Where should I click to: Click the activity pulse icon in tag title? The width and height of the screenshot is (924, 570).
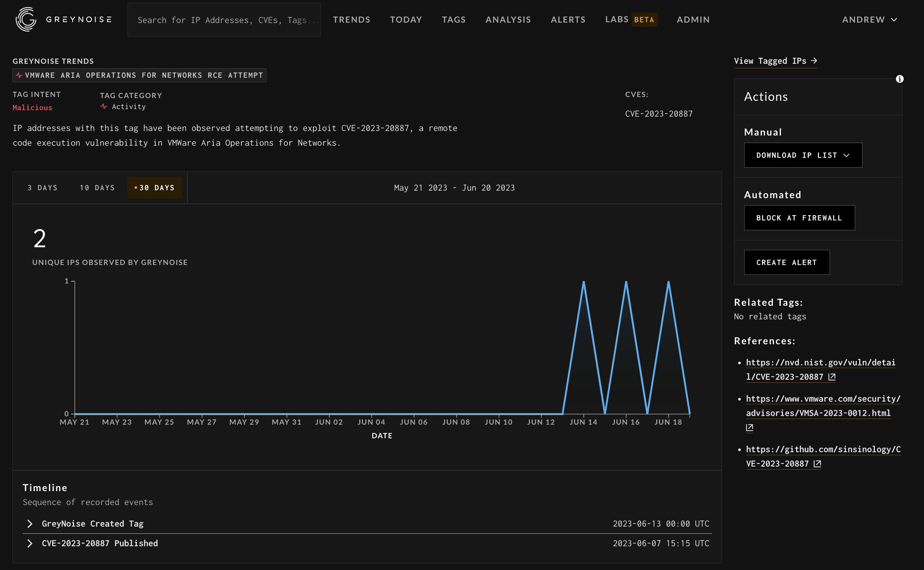click(19, 75)
